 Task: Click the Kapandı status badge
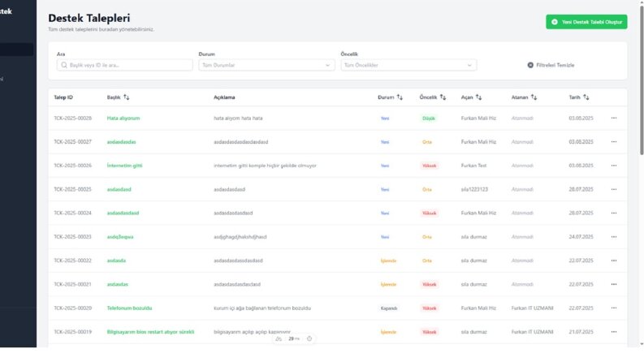388,308
